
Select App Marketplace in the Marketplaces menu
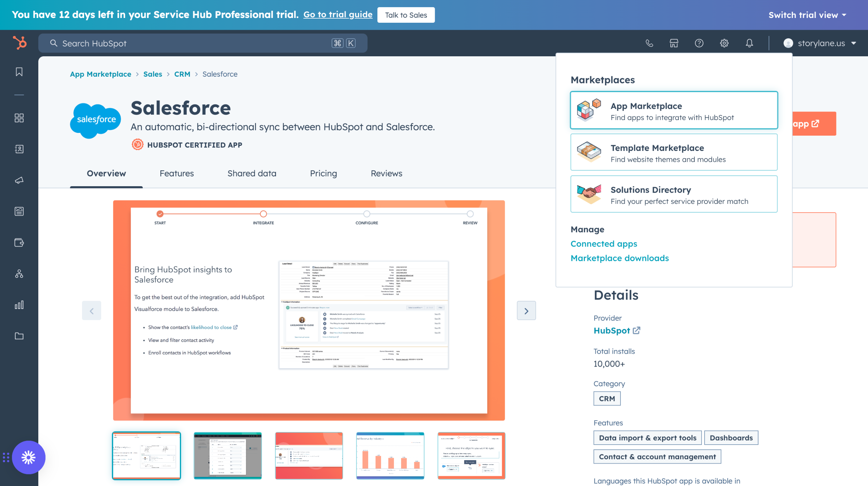pos(674,110)
